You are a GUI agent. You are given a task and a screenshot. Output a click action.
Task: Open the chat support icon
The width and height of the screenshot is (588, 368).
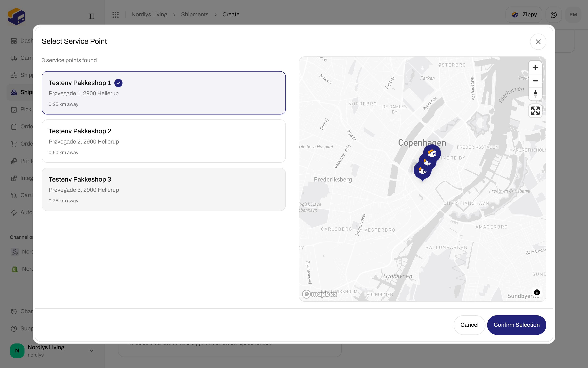(x=553, y=15)
